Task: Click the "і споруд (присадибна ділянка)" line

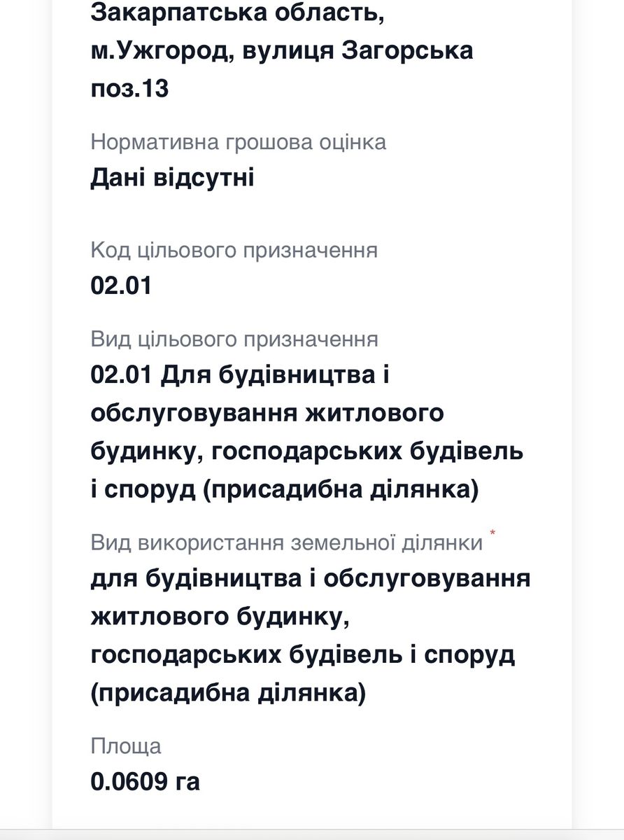Action: (285, 490)
